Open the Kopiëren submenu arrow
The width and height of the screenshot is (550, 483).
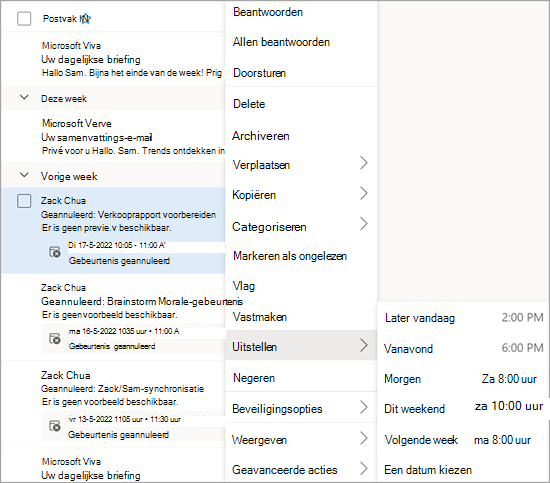click(x=364, y=193)
